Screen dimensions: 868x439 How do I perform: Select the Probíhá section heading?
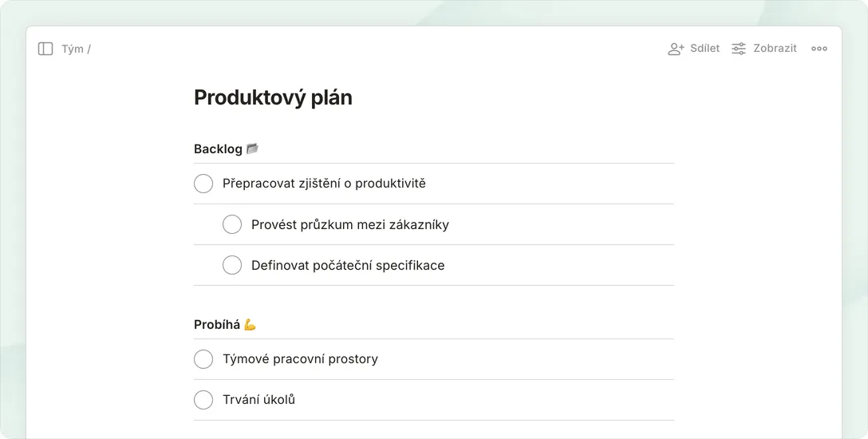pos(217,325)
